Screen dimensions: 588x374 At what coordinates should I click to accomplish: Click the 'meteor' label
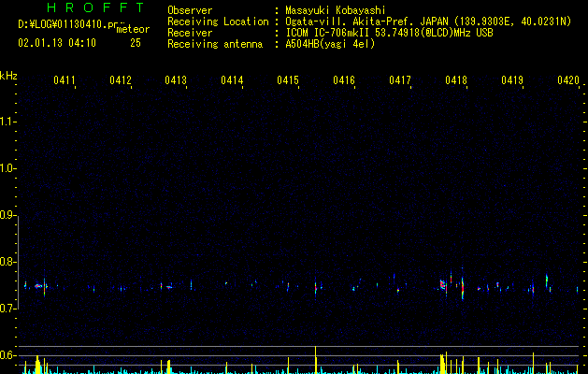pos(133,29)
